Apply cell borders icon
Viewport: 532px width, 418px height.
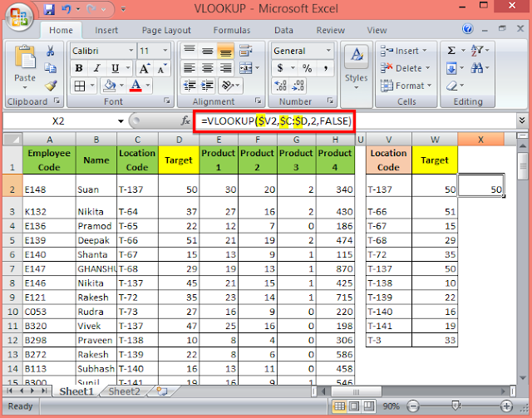click(80, 86)
